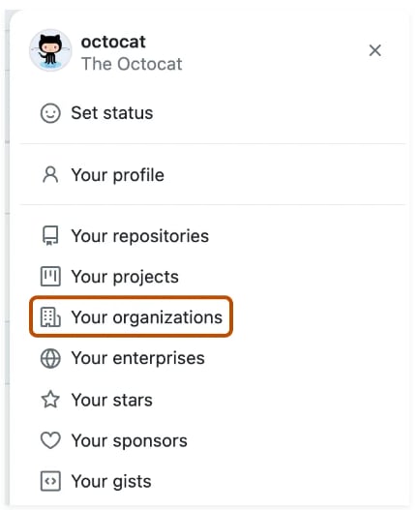The width and height of the screenshot is (420, 510).
Task: View Your stars
Action: (112, 400)
